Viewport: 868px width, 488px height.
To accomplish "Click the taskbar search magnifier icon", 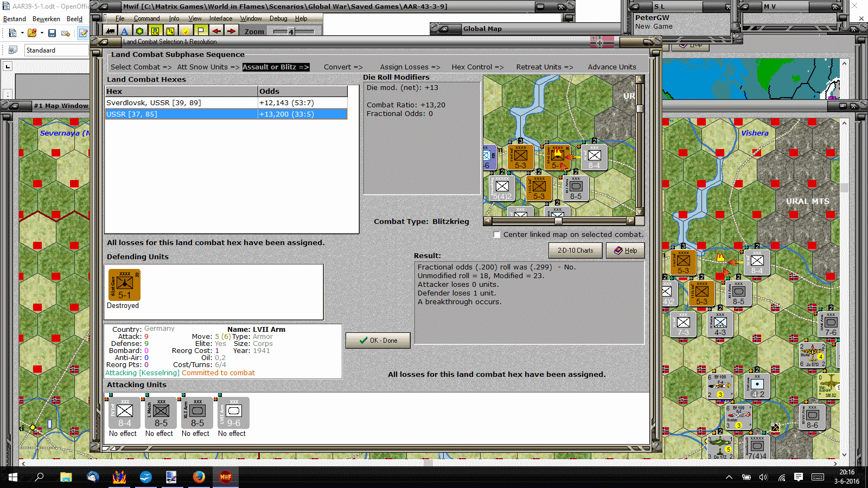I will pos(39,477).
